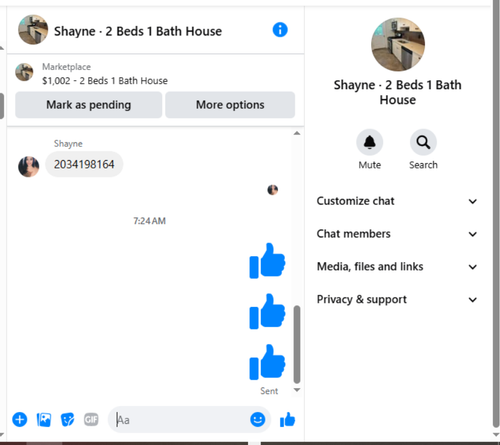Attach a photo using the image icon
Image resolution: width=500 pixels, height=445 pixels.
44,420
